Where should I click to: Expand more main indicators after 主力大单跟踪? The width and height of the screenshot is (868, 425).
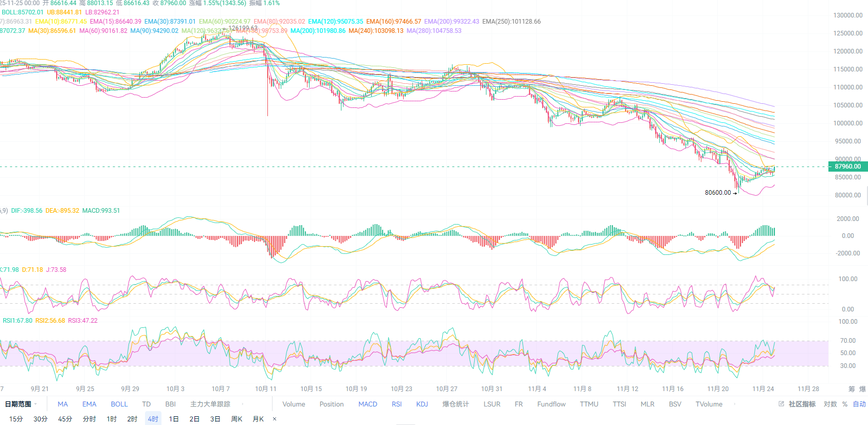coord(242,404)
